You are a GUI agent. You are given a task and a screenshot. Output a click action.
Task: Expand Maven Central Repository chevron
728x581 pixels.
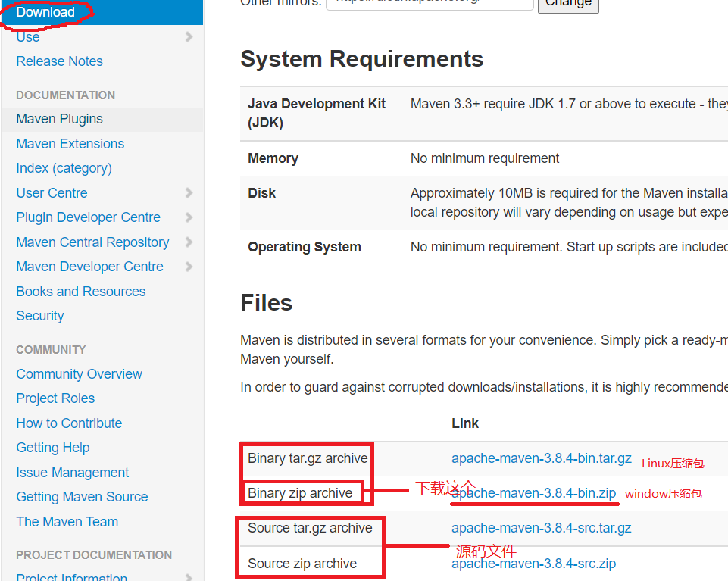tap(189, 242)
